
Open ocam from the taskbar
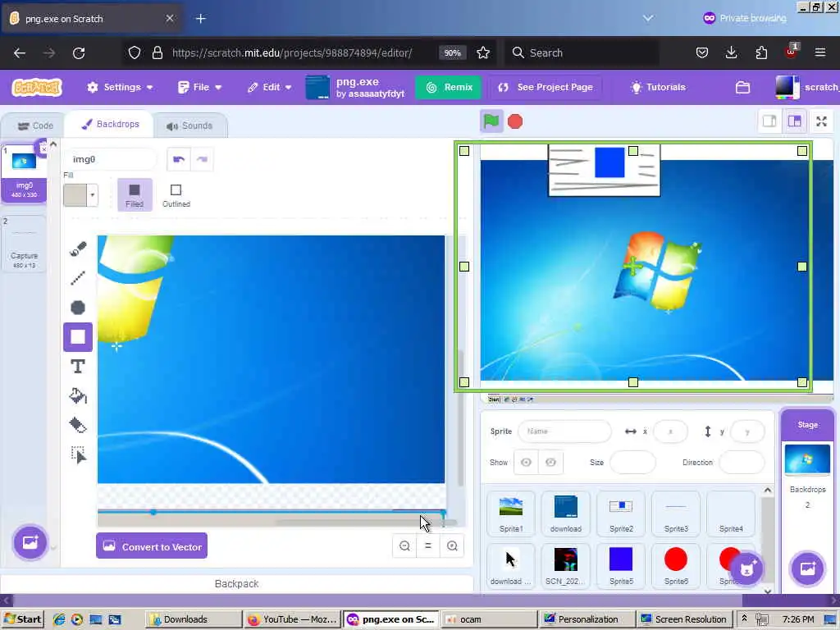489,619
